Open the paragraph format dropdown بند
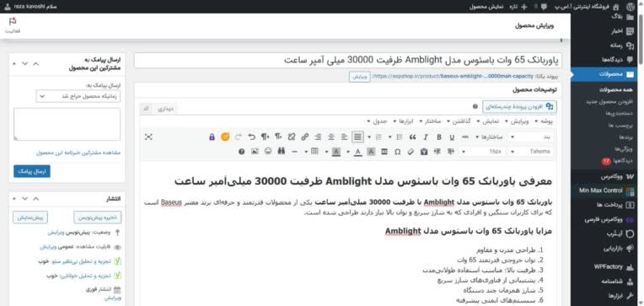This screenshot has height=306, width=644. pos(531,137)
